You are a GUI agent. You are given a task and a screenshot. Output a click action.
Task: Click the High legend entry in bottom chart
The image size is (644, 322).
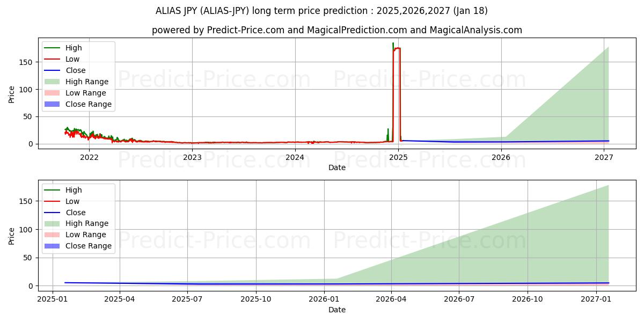(74, 190)
